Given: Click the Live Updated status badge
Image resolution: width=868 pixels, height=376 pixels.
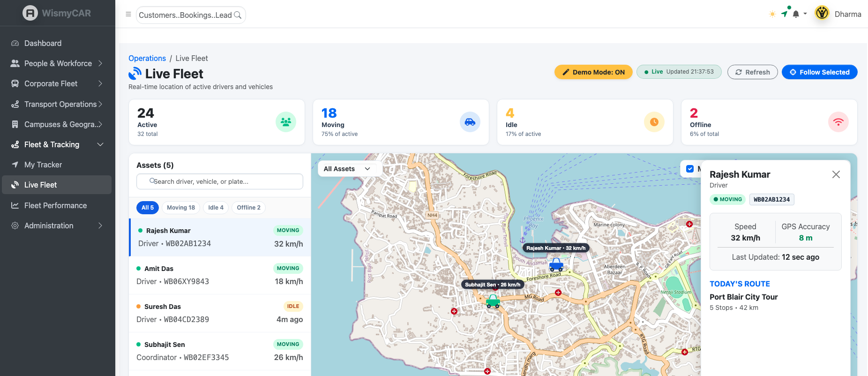Looking at the screenshot, I should pos(679,72).
